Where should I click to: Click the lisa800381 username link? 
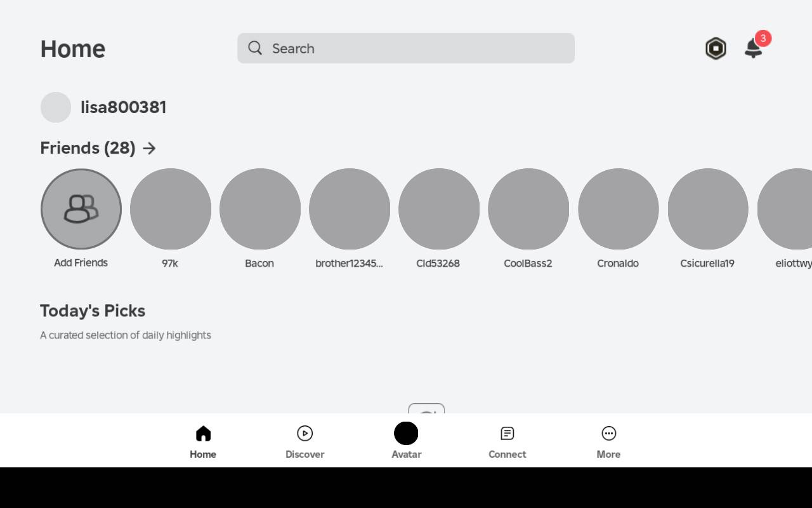[124, 107]
